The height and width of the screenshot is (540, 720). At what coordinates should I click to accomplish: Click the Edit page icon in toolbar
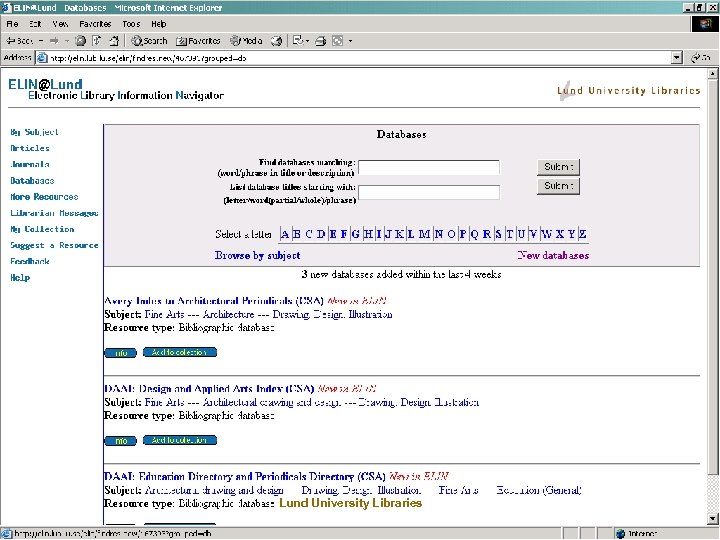pos(338,41)
